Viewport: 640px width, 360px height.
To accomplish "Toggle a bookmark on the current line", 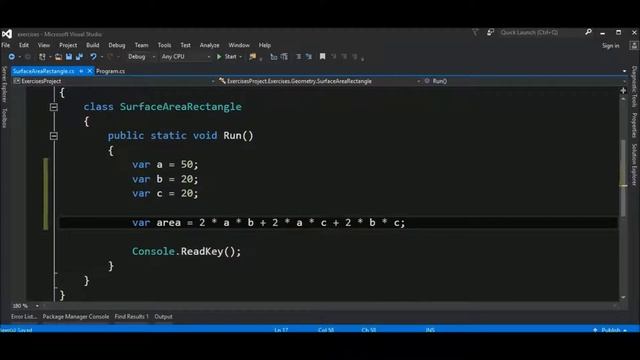I will (x=322, y=57).
